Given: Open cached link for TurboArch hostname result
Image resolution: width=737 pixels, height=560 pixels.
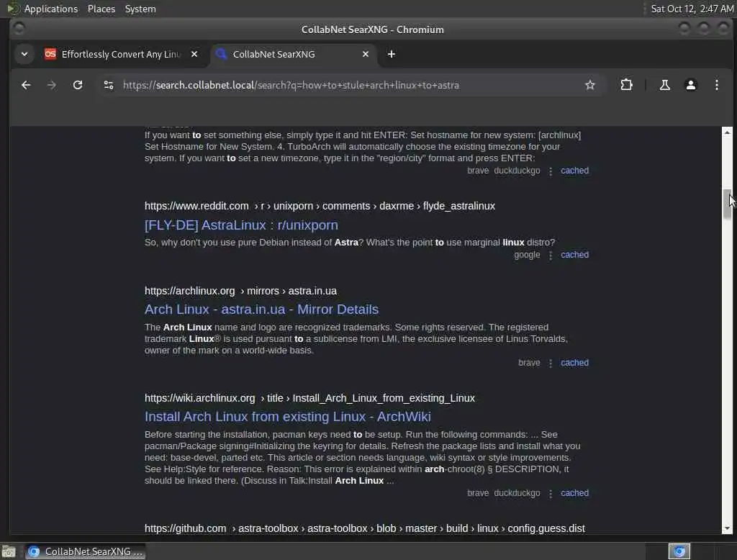Looking at the screenshot, I should tap(574, 170).
